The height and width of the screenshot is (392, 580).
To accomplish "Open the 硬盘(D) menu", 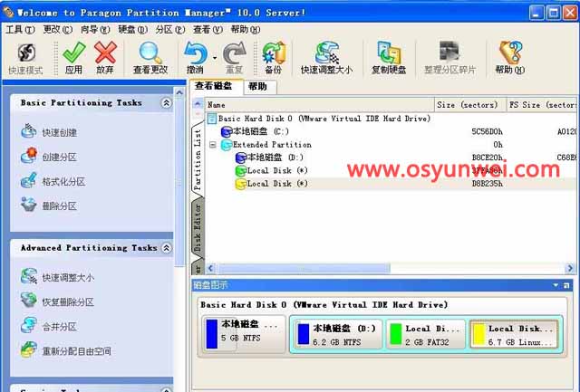I will tap(133, 30).
